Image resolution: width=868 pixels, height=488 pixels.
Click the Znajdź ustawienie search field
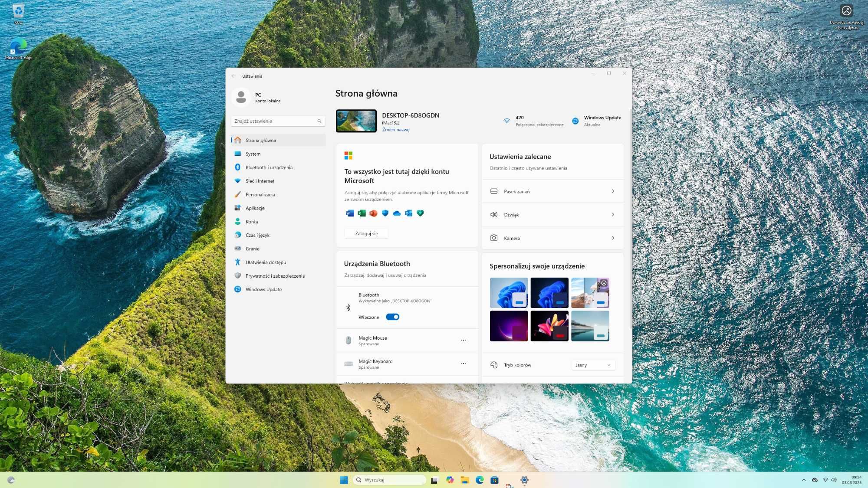point(278,121)
